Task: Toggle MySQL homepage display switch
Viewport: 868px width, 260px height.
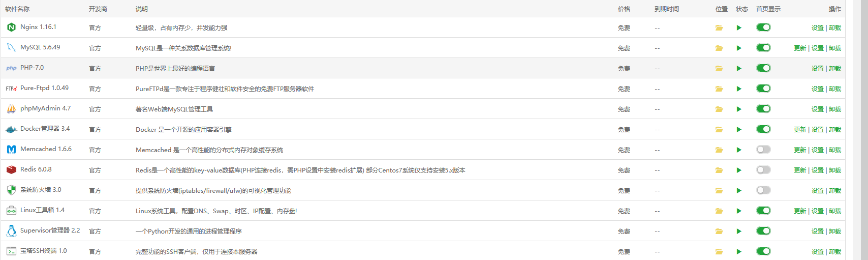Action: point(763,48)
